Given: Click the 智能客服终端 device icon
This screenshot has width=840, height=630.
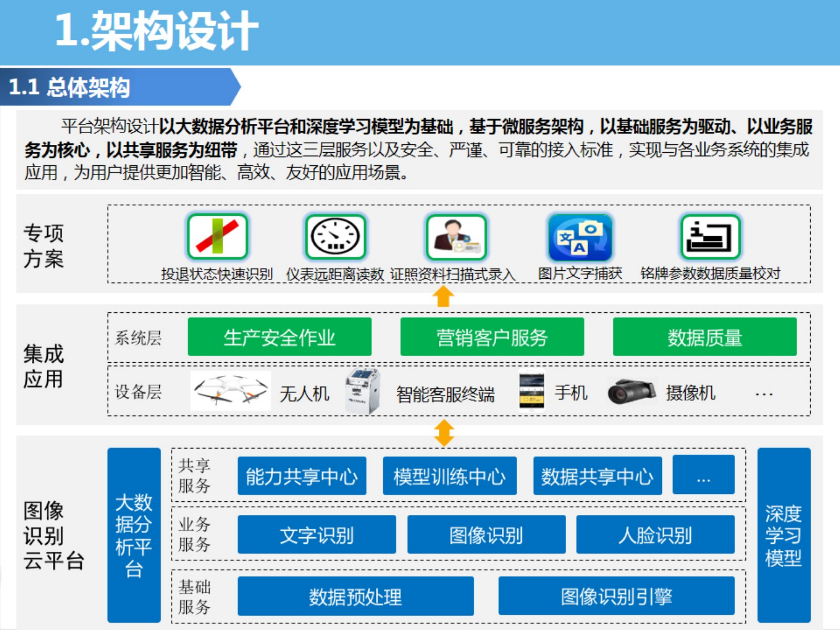Looking at the screenshot, I should point(363,391).
